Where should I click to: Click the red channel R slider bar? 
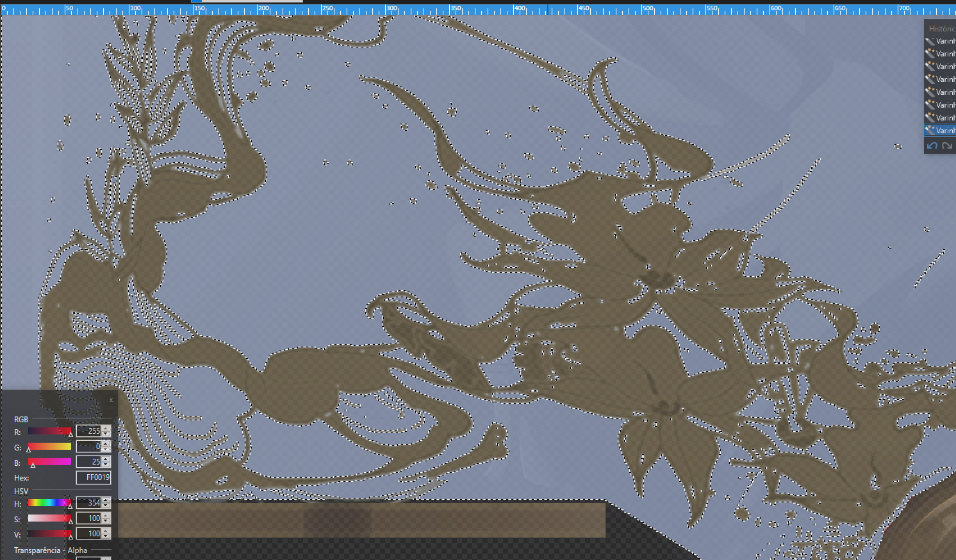tap(49, 431)
